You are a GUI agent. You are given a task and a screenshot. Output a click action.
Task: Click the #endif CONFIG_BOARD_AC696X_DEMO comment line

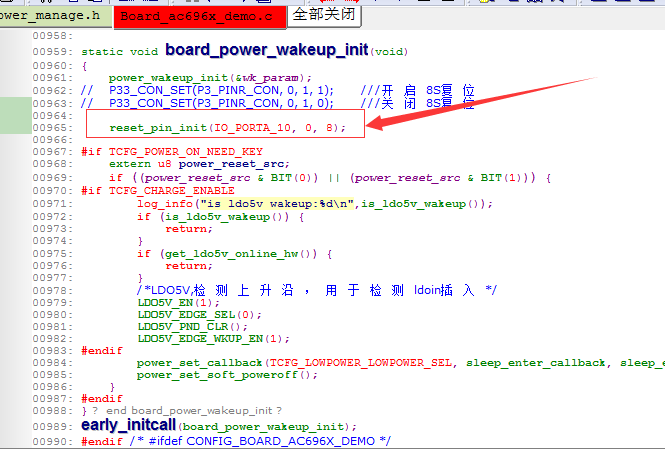tap(236, 441)
